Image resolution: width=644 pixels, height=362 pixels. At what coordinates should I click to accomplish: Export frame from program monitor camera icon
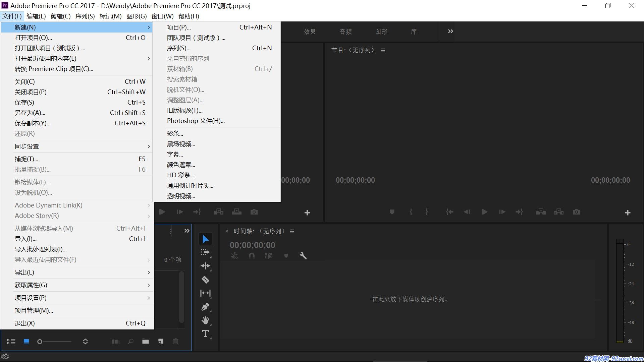(x=576, y=212)
